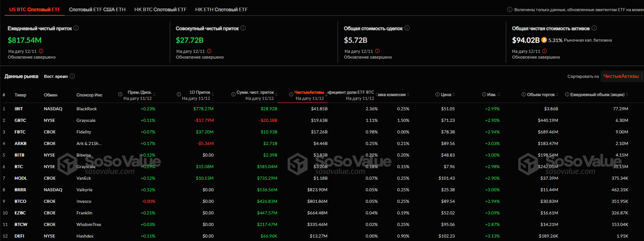Click $41.85B net assets value
The image size is (644, 241).
pyautogui.click(x=319, y=109)
